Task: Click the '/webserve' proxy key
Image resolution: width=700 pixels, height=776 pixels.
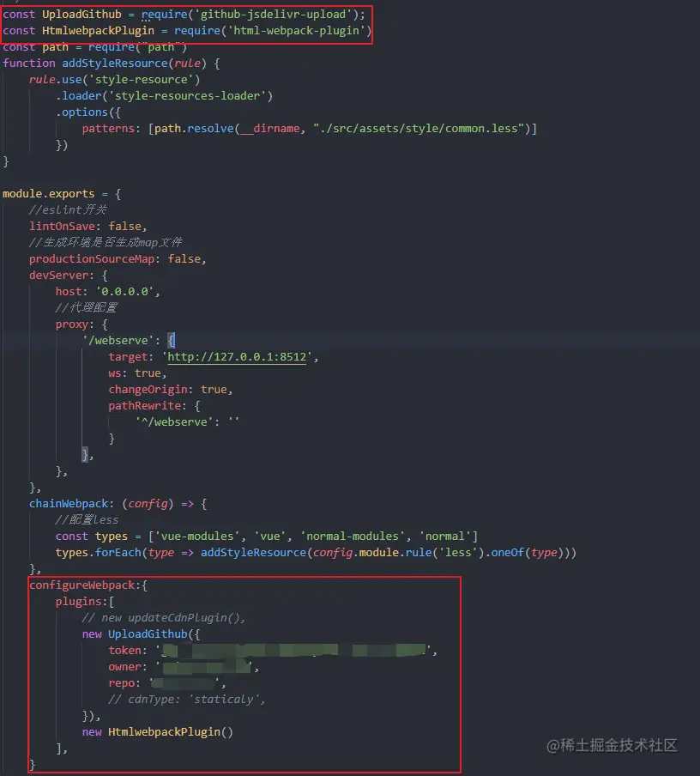Action: [x=118, y=341]
